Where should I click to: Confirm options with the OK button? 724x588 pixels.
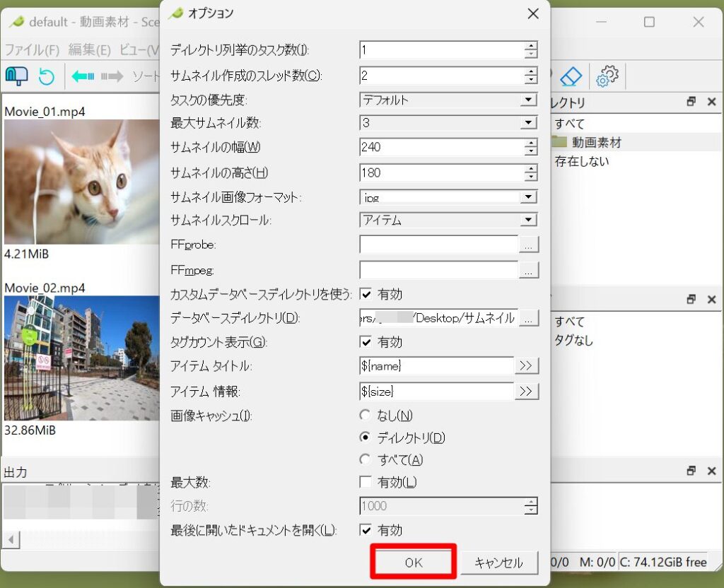pos(412,563)
